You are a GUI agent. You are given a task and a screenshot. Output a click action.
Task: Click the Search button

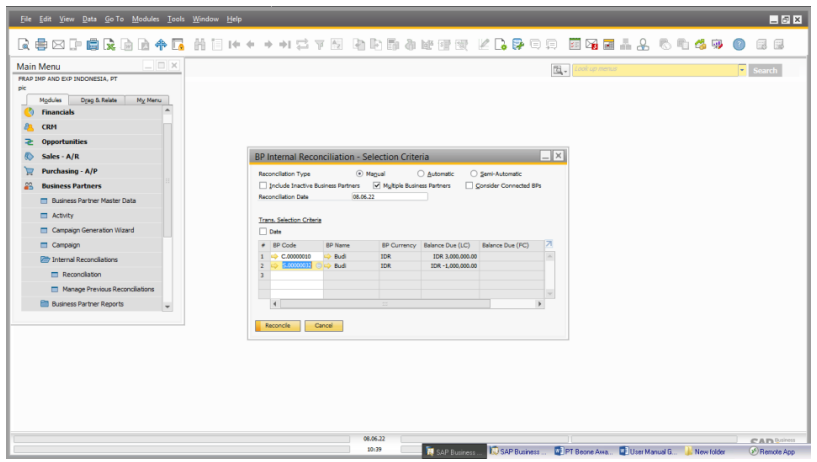coord(765,70)
